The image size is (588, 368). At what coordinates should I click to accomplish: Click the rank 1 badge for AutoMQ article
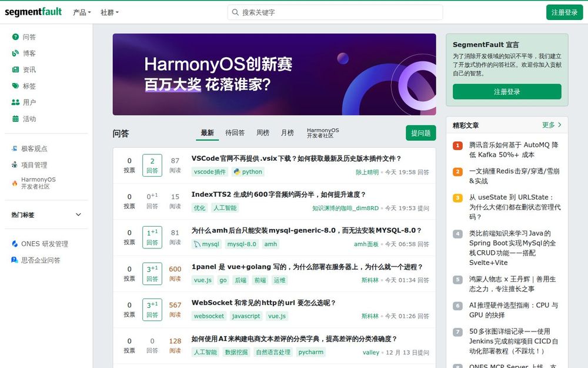[457, 145]
